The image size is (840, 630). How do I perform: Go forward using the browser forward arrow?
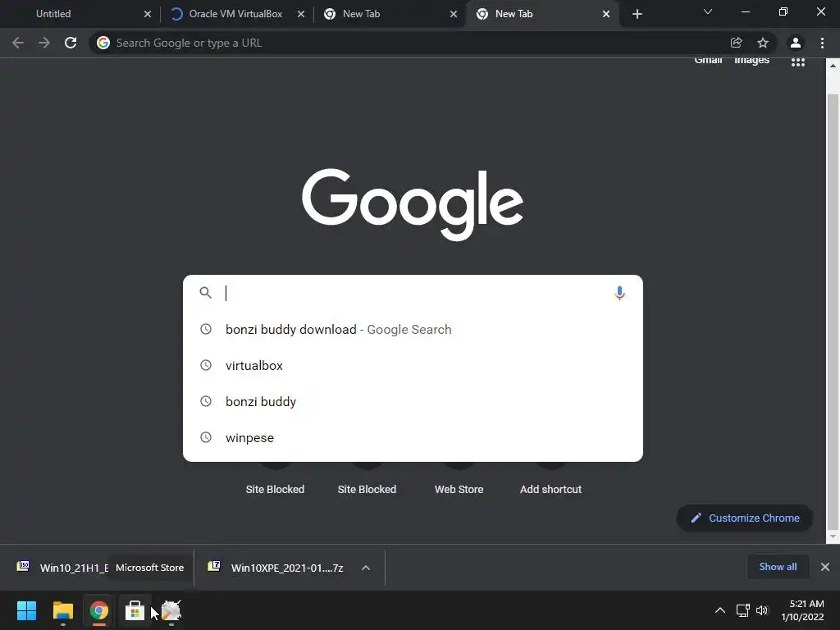[44, 43]
